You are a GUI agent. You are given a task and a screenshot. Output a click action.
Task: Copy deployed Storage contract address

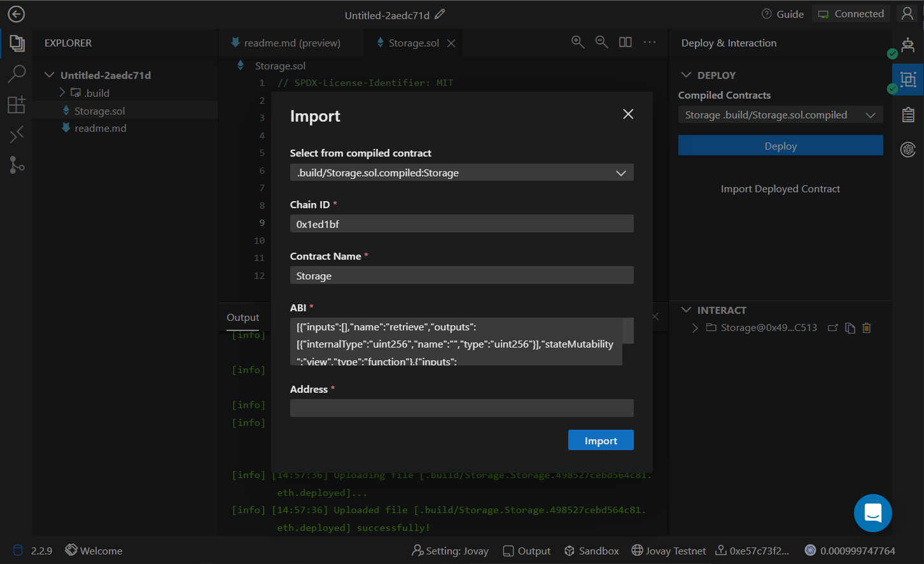pos(850,328)
